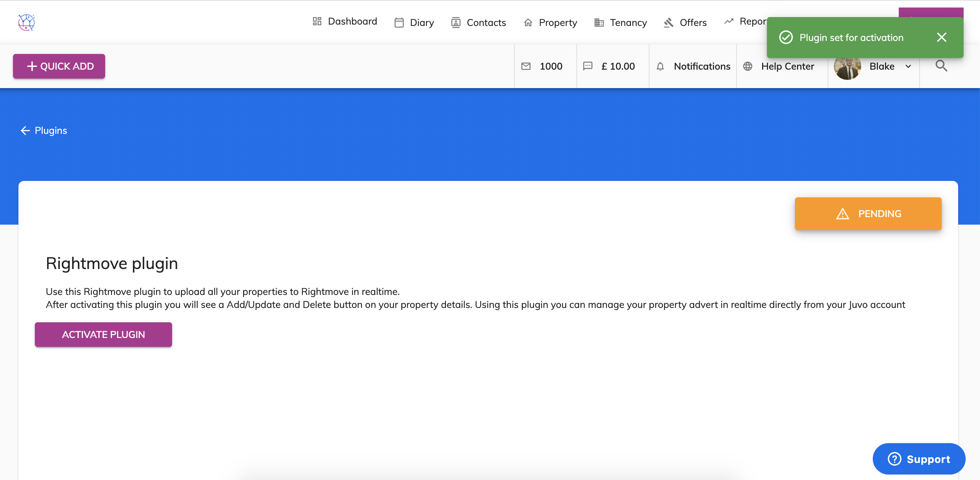Click the email envelope icon

pyautogui.click(x=526, y=66)
